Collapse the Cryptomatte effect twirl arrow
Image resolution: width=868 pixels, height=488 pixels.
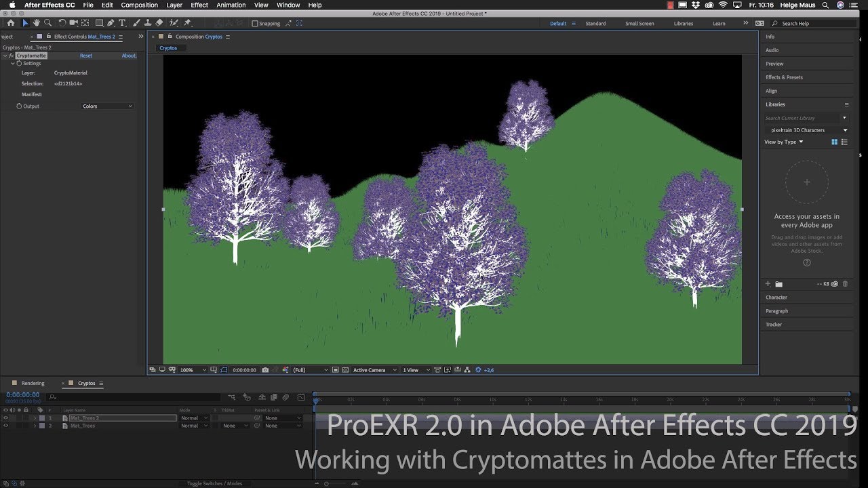click(x=5, y=56)
